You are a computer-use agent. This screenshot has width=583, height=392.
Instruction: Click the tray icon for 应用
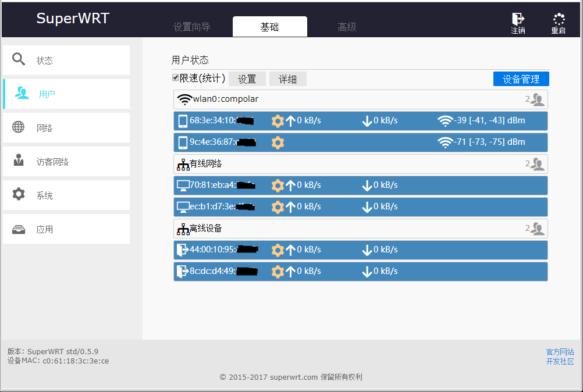point(19,229)
